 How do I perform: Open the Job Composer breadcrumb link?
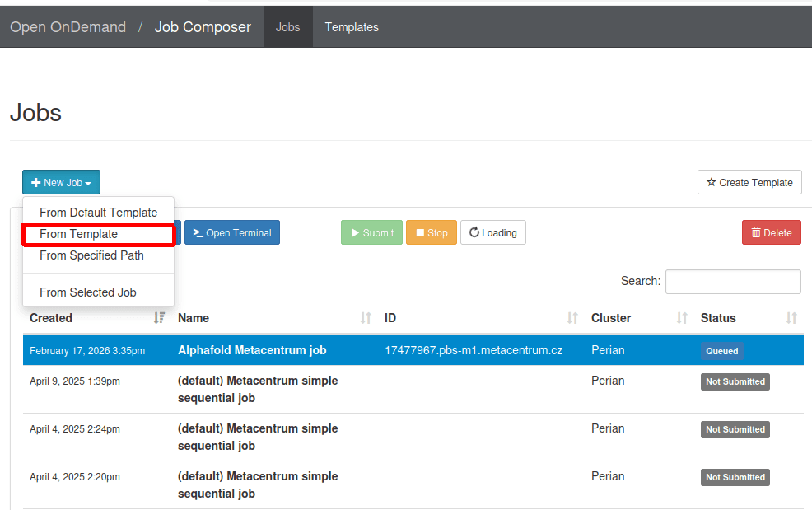203,26
